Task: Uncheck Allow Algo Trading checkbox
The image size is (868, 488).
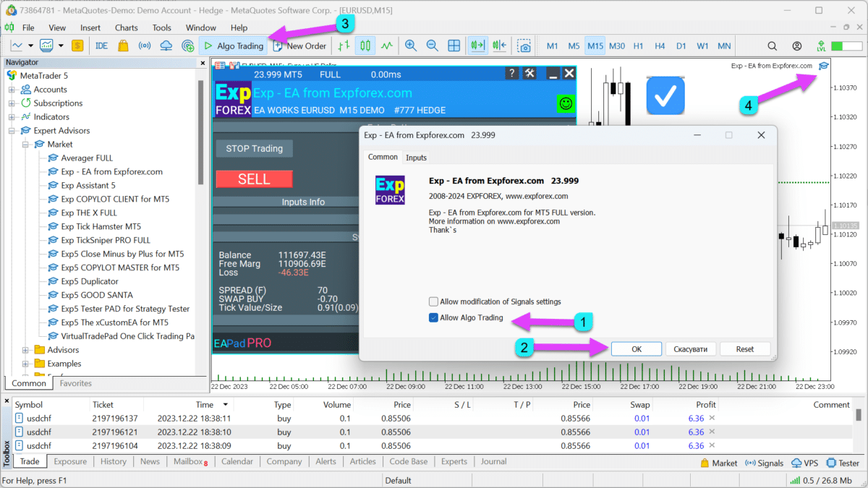Action: pos(433,317)
